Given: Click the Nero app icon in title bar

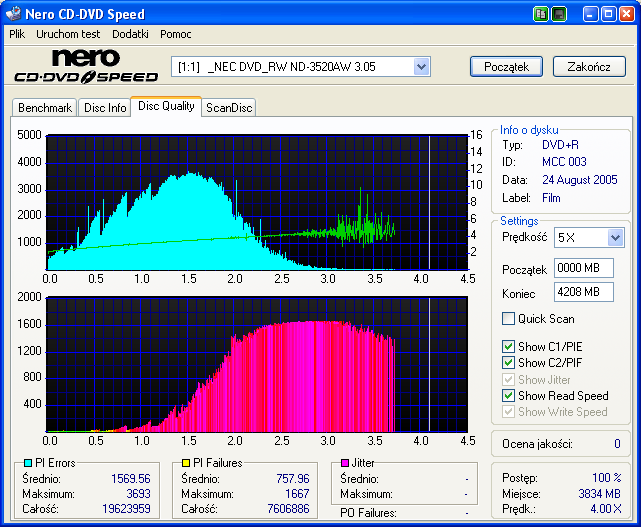Looking at the screenshot, I should click(13, 13).
